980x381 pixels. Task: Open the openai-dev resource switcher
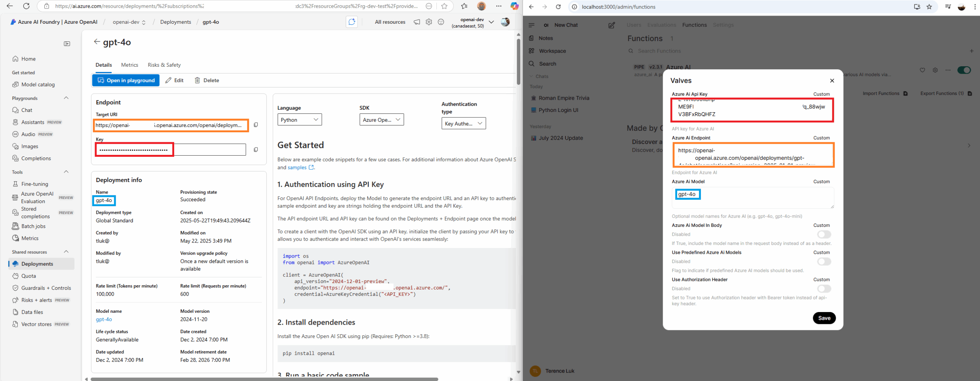pyautogui.click(x=129, y=22)
